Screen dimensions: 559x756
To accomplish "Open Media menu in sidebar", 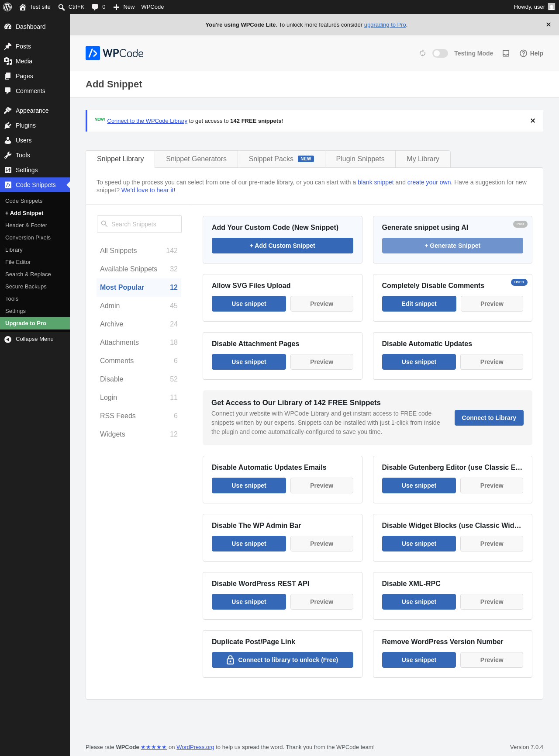I will 35,61.
